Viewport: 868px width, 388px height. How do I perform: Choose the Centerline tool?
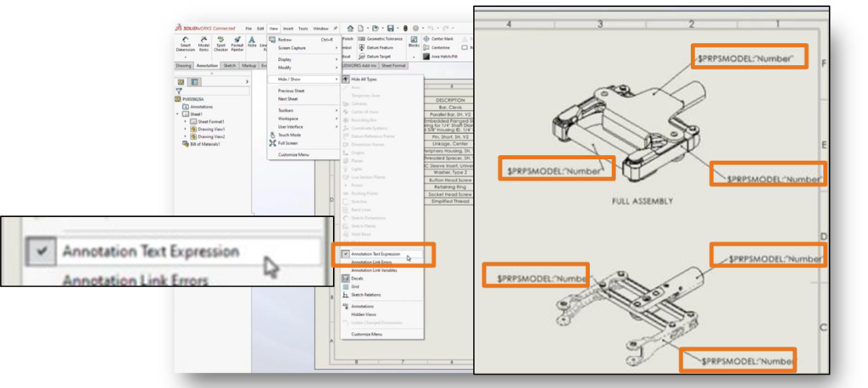[x=437, y=47]
